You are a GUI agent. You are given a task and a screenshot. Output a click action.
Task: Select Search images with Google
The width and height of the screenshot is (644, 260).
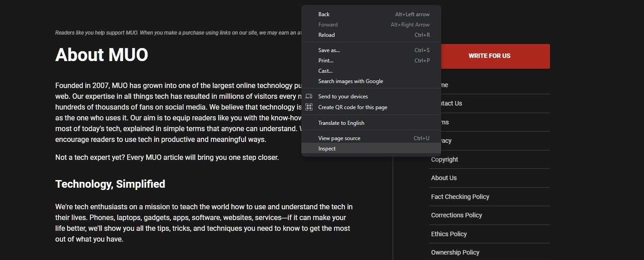351,81
